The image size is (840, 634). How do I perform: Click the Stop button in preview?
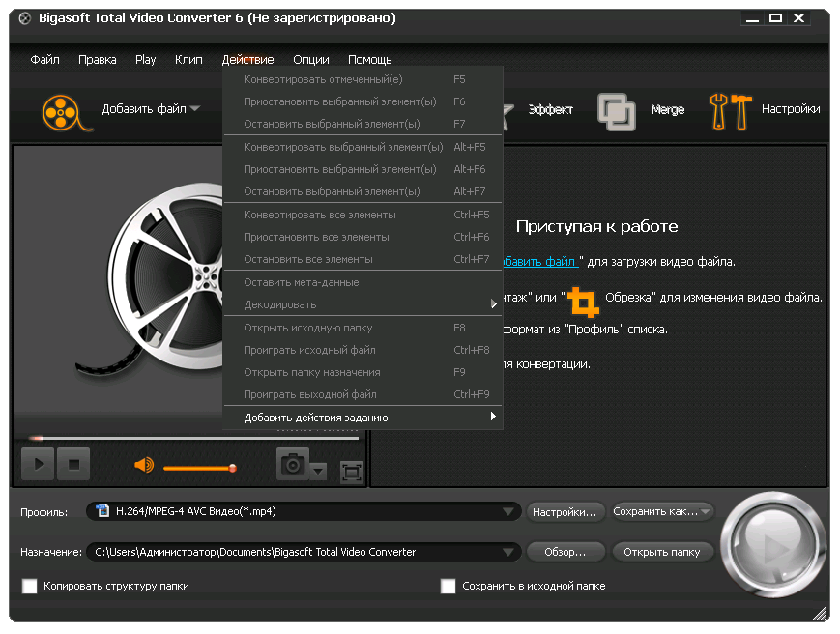coord(73,464)
